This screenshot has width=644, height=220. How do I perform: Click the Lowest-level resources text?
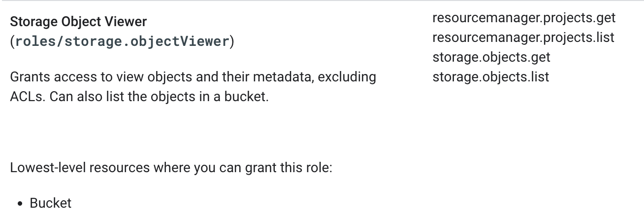point(80,168)
